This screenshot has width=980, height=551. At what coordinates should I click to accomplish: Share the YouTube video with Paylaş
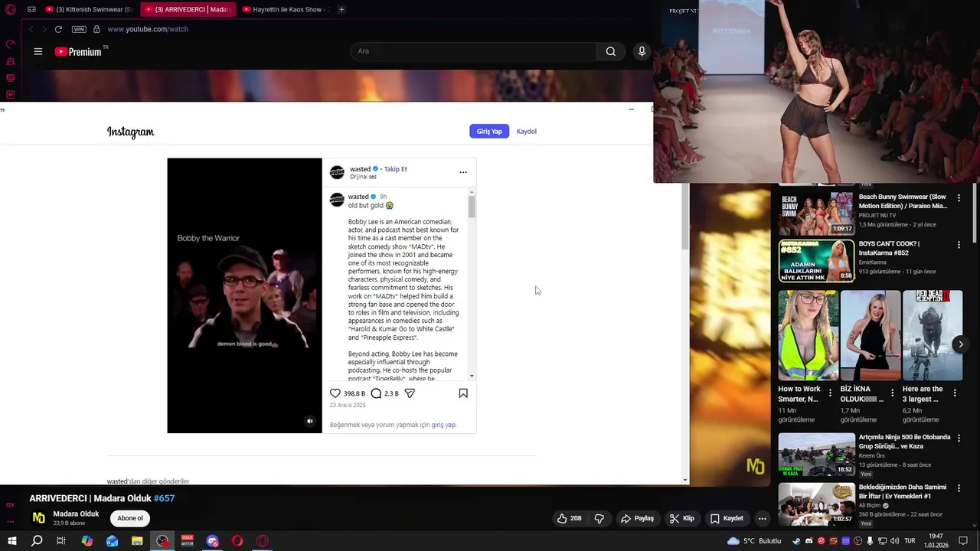click(637, 518)
